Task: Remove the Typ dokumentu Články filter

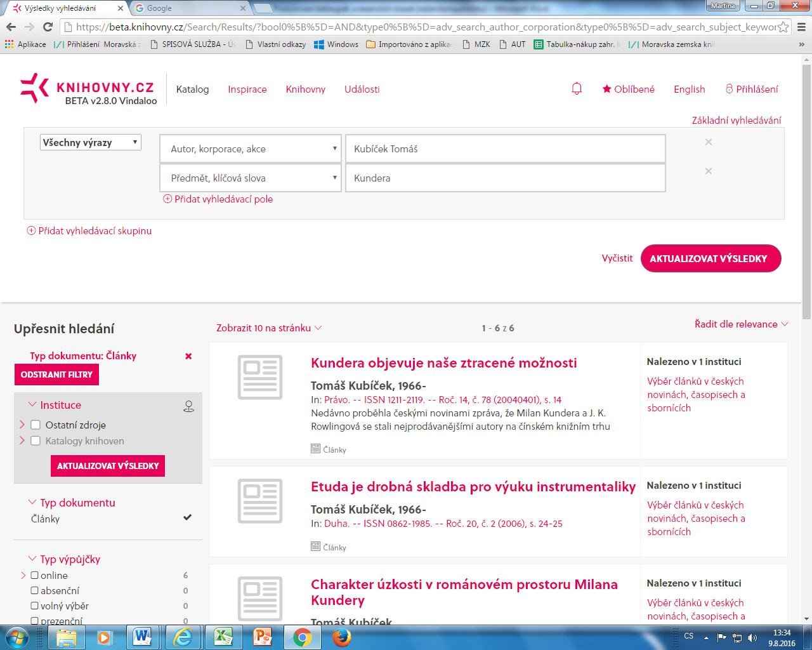Action: coord(188,356)
